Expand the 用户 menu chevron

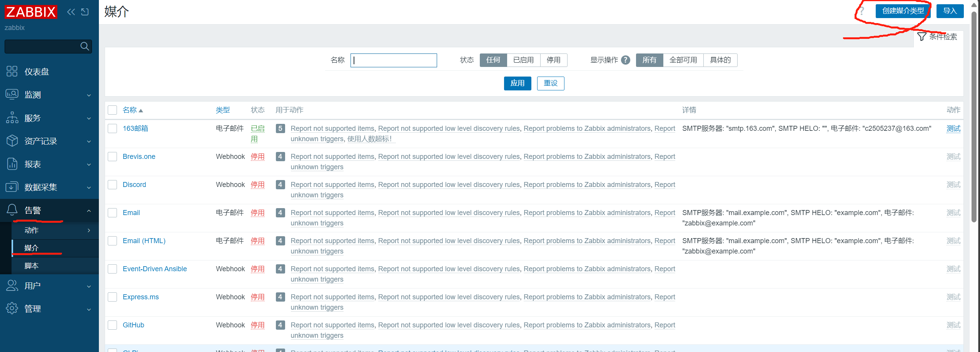(89, 286)
